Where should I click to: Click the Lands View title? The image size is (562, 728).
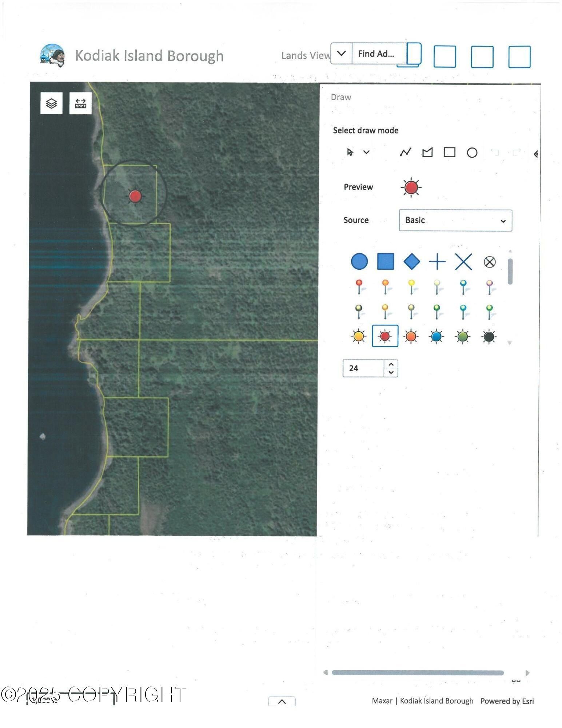305,55
